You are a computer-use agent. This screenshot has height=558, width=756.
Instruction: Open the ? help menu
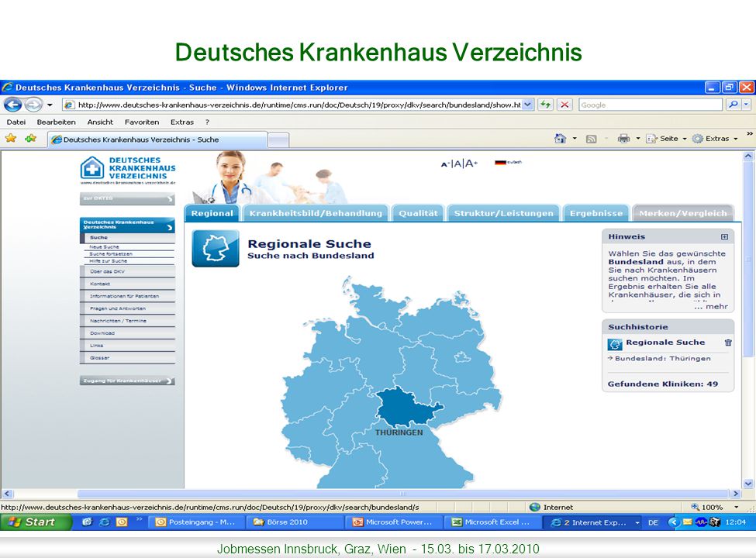(207, 122)
